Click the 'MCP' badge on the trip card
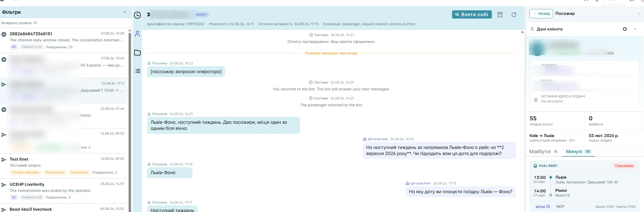The height and width of the screenshot is (212, 644). coord(560,207)
